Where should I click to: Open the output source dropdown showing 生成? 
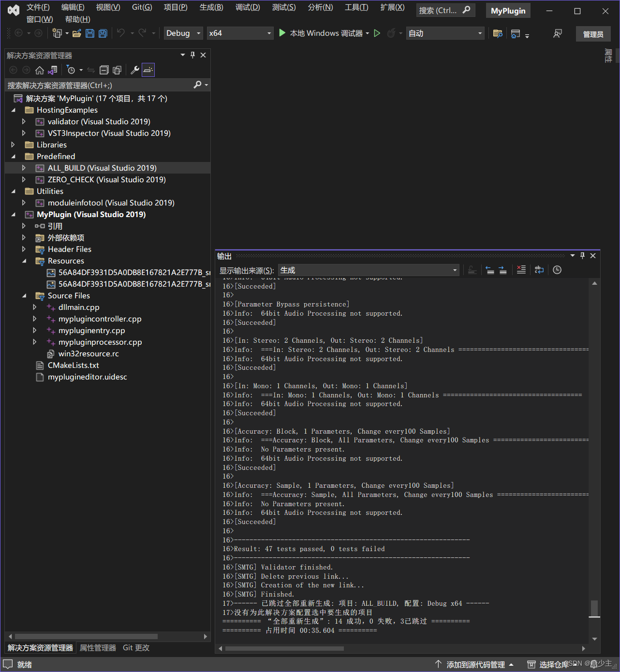(x=369, y=270)
